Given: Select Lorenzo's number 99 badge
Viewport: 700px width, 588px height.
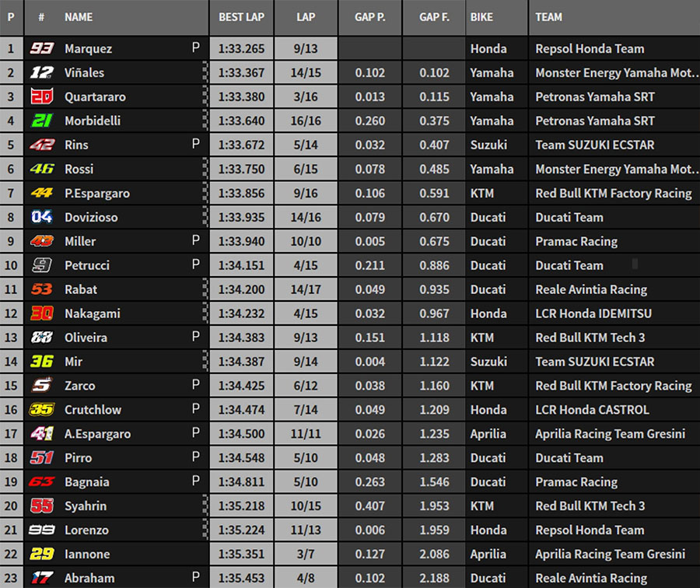Looking at the screenshot, I should tap(41, 530).
